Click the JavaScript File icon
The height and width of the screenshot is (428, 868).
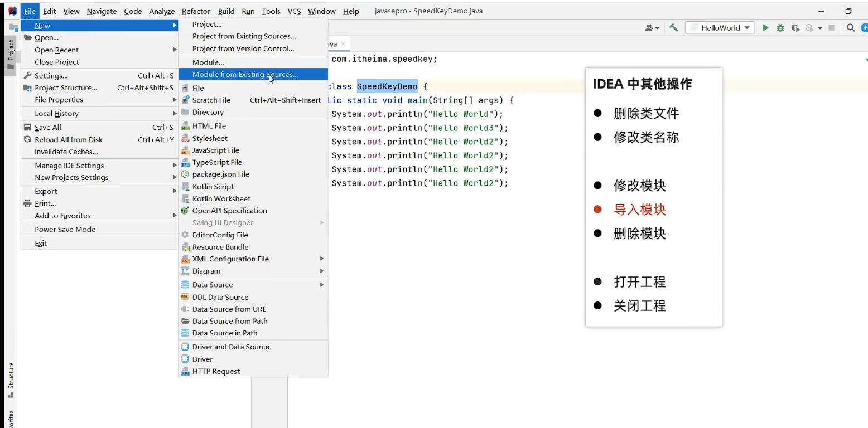[185, 150]
